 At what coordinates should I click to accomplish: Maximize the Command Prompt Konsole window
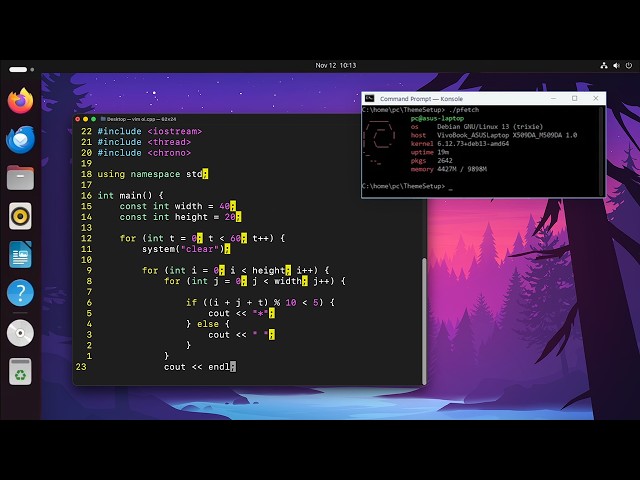pyautogui.click(x=575, y=98)
